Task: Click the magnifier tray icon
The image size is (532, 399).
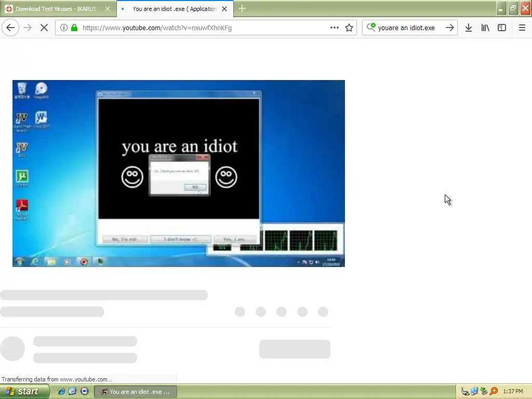Action: click(494, 392)
